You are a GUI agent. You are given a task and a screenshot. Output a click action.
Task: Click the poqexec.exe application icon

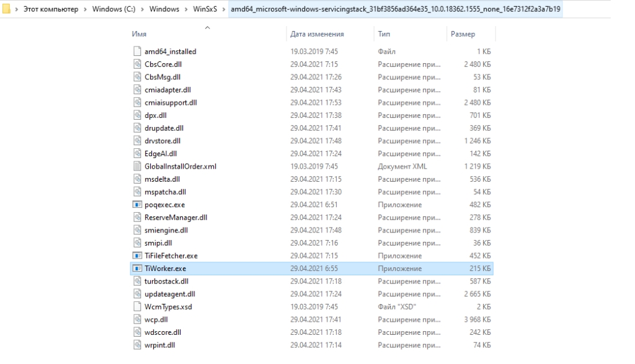click(138, 205)
